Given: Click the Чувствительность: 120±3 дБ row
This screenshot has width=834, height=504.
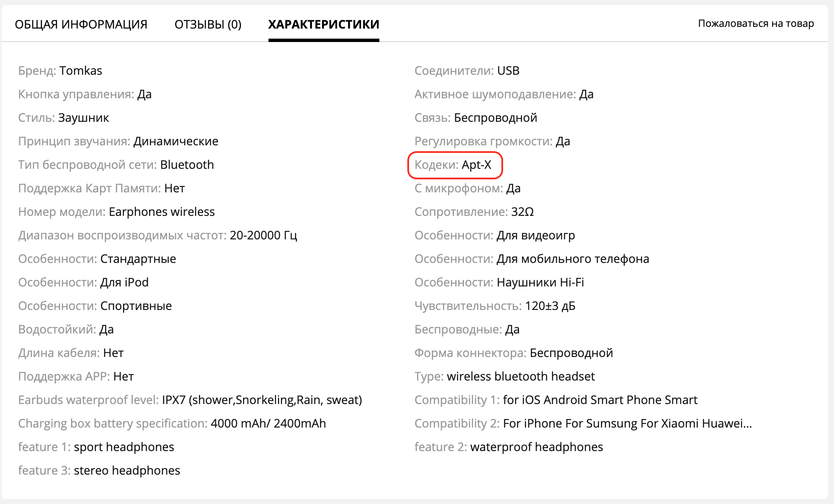Looking at the screenshot, I should (x=495, y=306).
